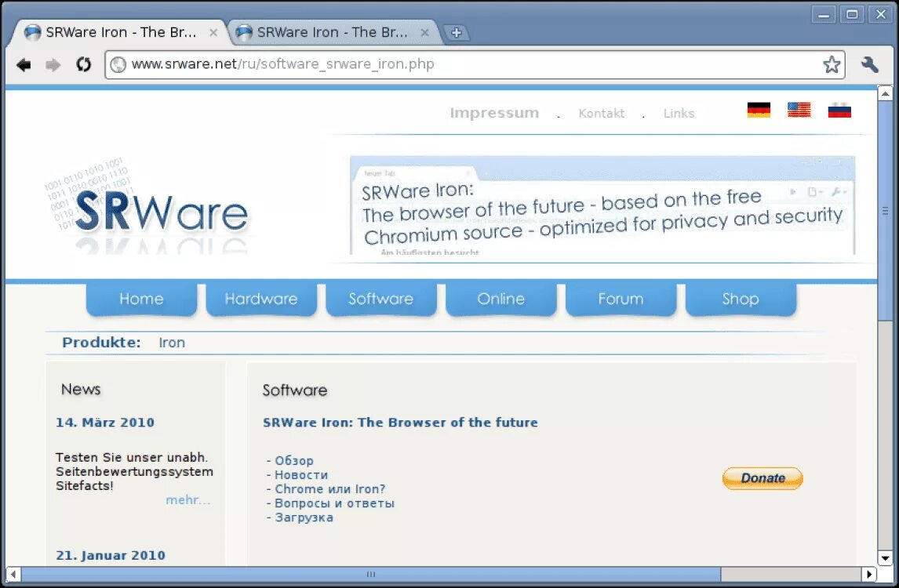The height and width of the screenshot is (588, 899).
Task: Click the vertical scrollbar thumb
Action: click(885, 211)
